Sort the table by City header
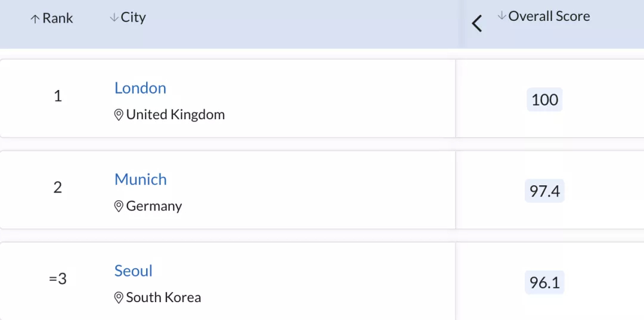 [128, 17]
